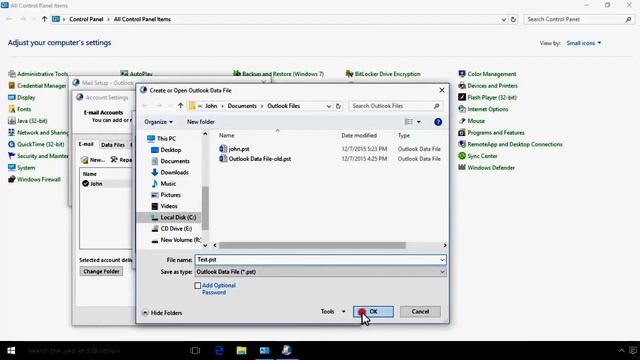
Task: Open View by Small icons dropdown
Action: [584, 43]
